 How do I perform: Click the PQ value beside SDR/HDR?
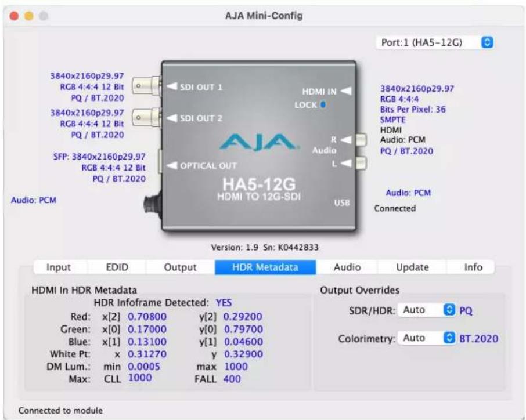click(466, 311)
